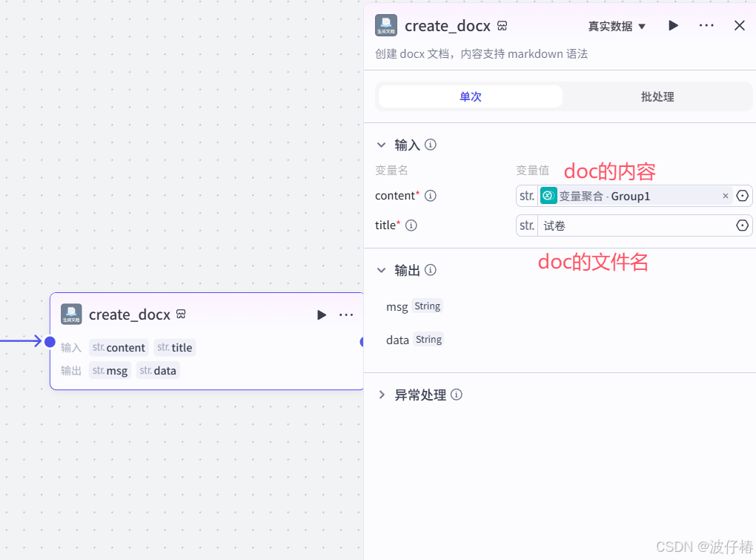The width and height of the screenshot is (756, 560).
Task: Collapse the 输入 section
Action: [382, 145]
